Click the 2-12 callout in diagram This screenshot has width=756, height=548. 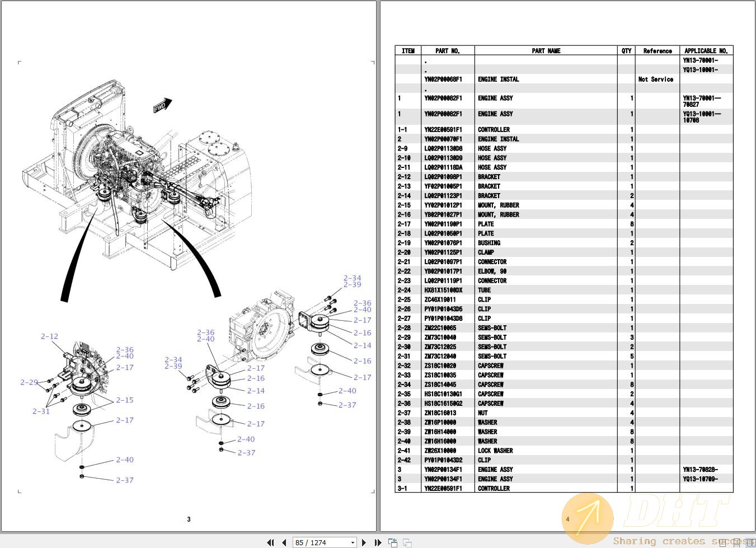click(49, 336)
